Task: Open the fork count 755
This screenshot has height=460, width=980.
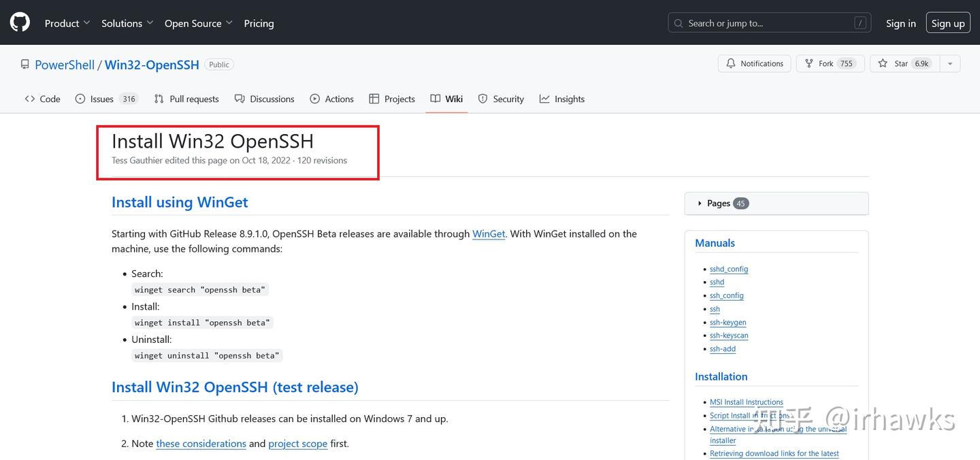Action: tap(846, 63)
